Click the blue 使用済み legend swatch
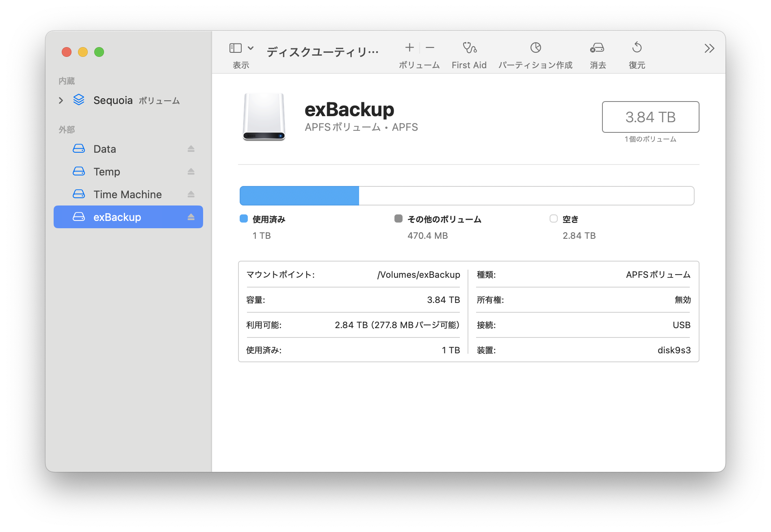 244,219
